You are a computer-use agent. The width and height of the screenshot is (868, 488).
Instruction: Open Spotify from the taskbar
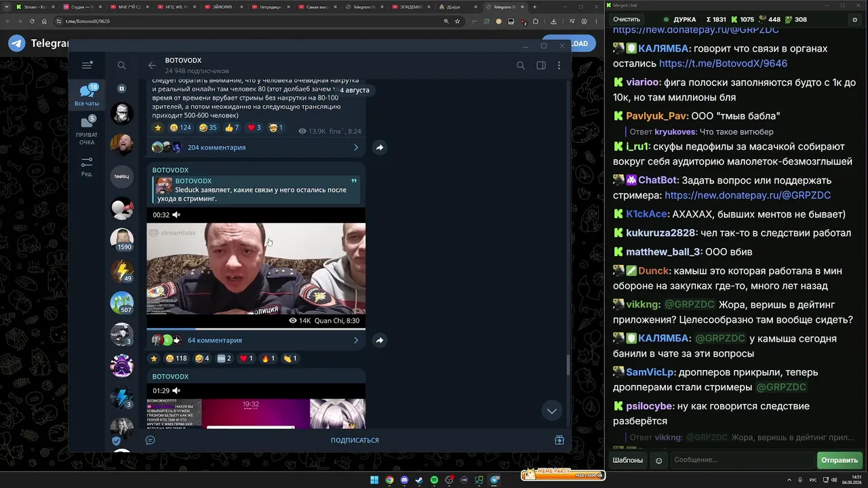click(434, 481)
